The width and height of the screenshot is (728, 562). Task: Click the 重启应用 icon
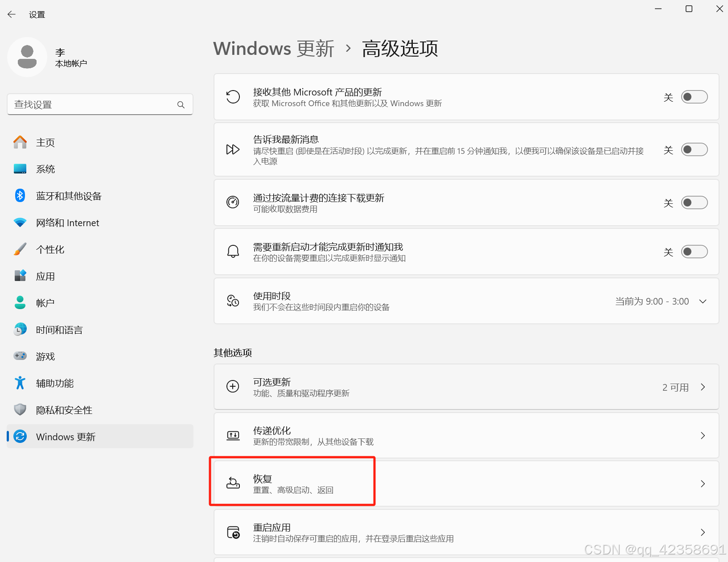(x=233, y=532)
